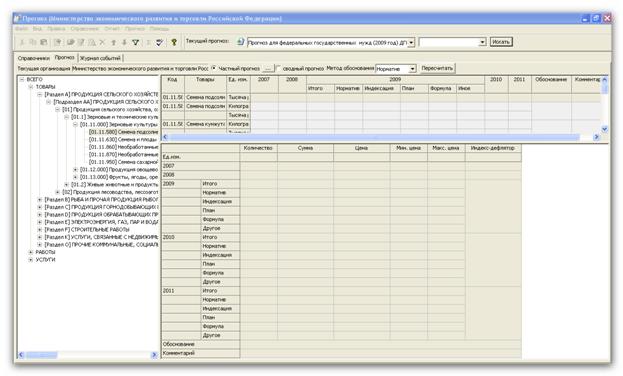Click the 2010 Итого row label
The height and width of the screenshot is (376, 623).
coord(221,237)
